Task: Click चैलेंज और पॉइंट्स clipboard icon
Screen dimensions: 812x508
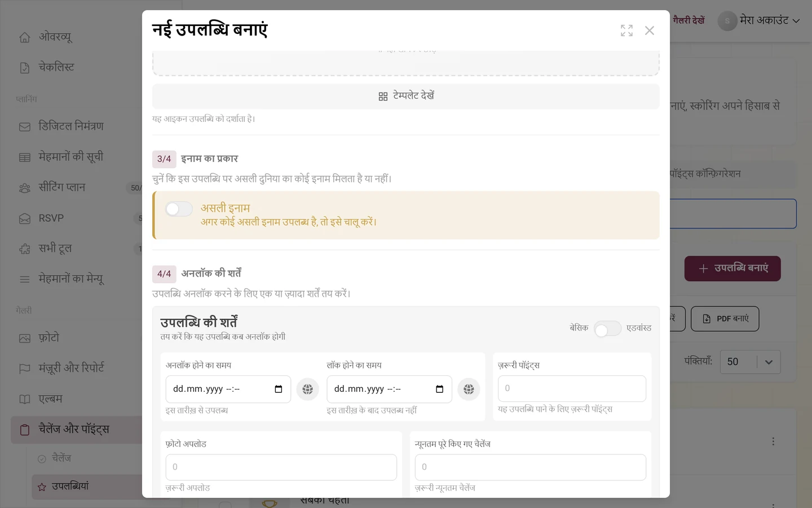Action: click(x=25, y=430)
